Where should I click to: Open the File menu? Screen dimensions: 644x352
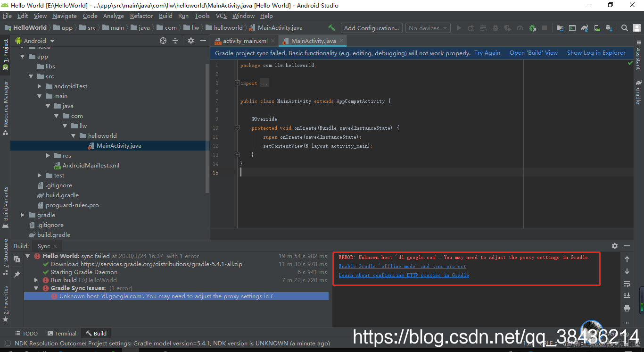click(7, 16)
